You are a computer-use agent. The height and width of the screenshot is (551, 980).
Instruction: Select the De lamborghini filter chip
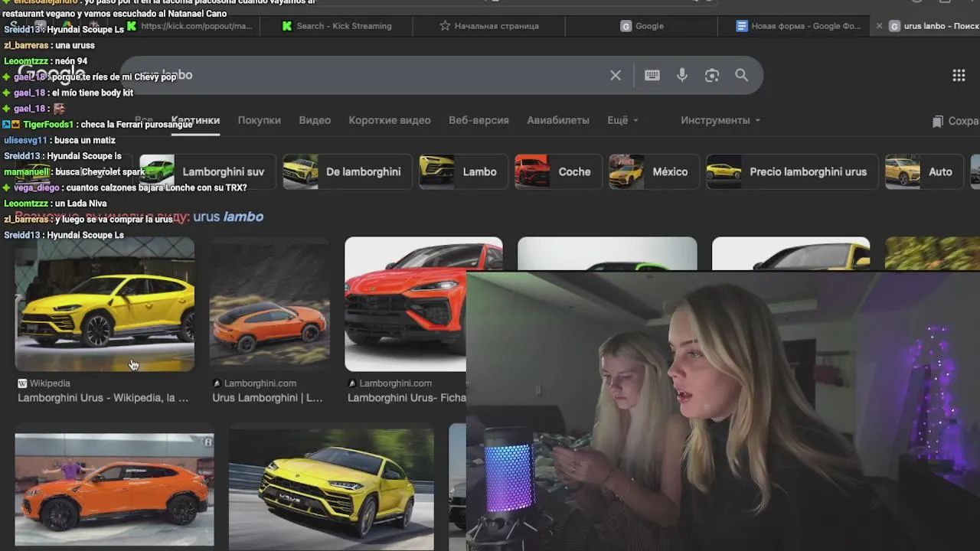348,171
